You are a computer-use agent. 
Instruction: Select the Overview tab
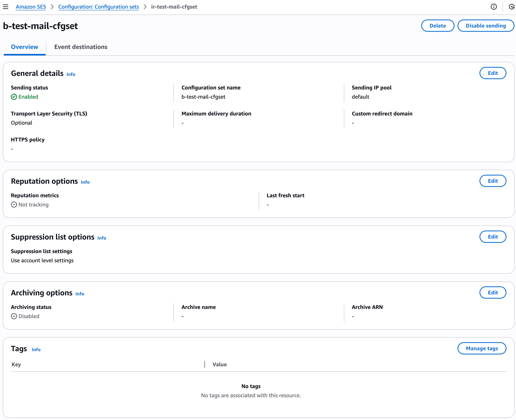24,47
